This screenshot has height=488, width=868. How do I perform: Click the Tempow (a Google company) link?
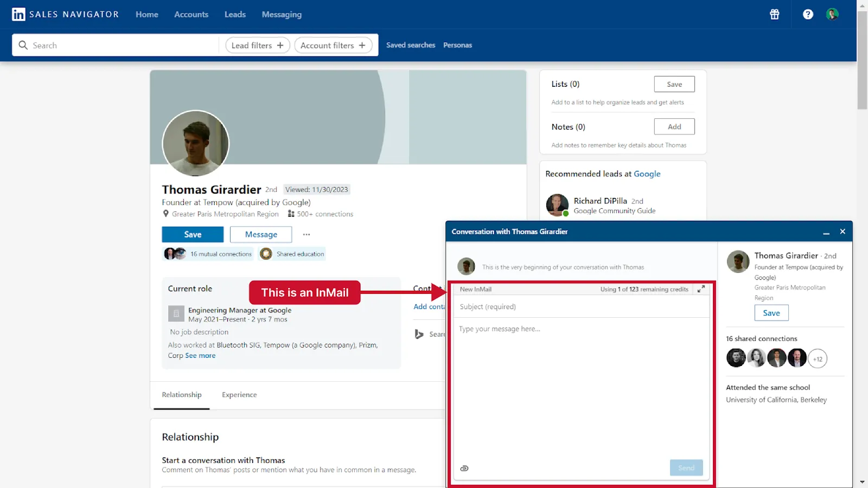pyautogui.click(x=309, y=345)
